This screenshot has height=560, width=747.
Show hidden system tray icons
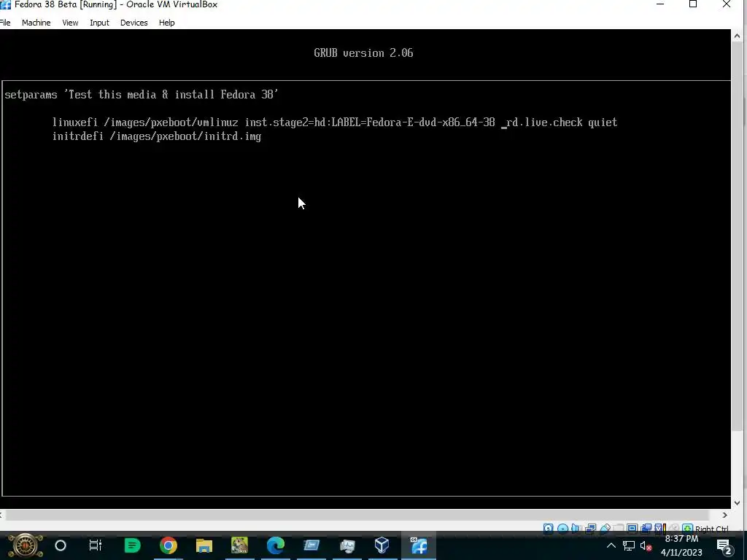click(611, 545)
